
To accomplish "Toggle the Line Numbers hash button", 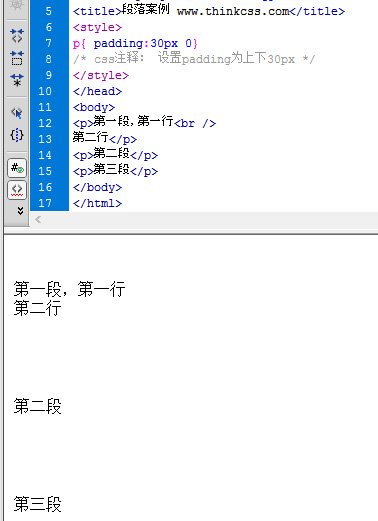I will (x=17, y=168).
